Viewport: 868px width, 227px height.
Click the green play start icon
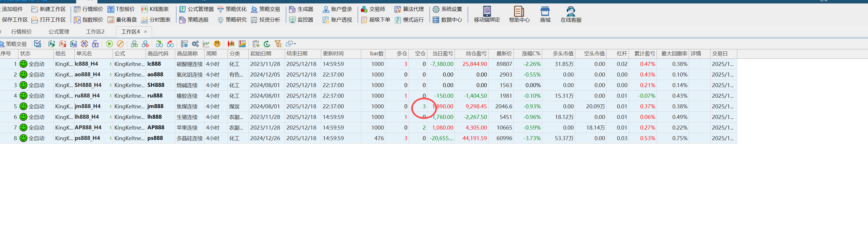pyautogui.click(x=109, y=44)
